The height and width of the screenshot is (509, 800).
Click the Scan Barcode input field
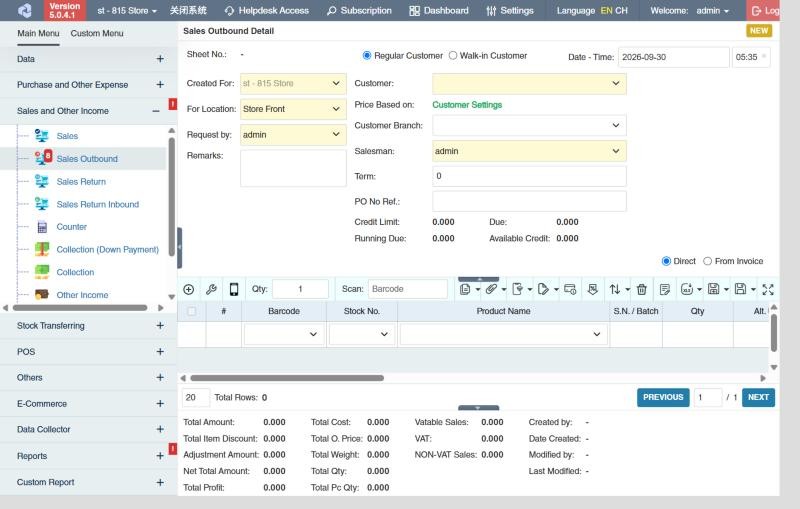coord(408,289)
